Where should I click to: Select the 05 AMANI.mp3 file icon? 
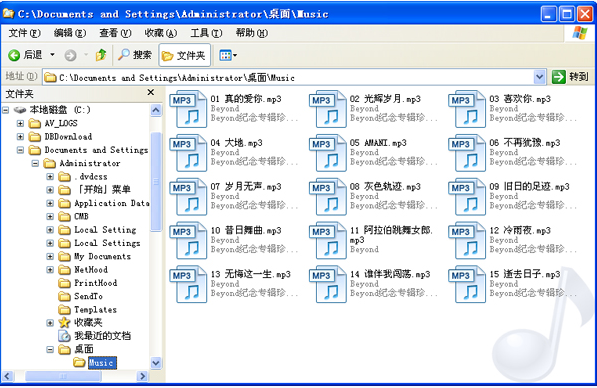coord(328,152)
